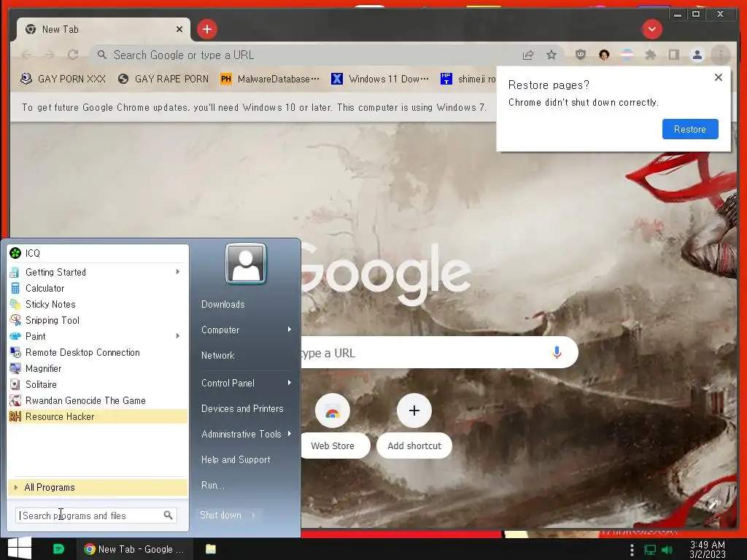Image resolution: width=747 pixels, height=560 pixels.
Task: Launch ICQ from Start menu
Action: [x=98, y=253]
